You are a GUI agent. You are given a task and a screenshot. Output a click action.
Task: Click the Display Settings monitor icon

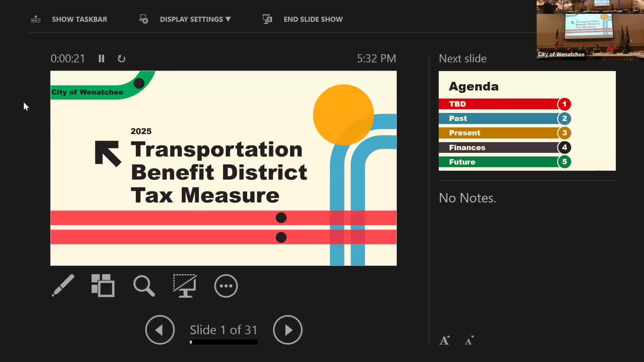click(x=144, y=19)
